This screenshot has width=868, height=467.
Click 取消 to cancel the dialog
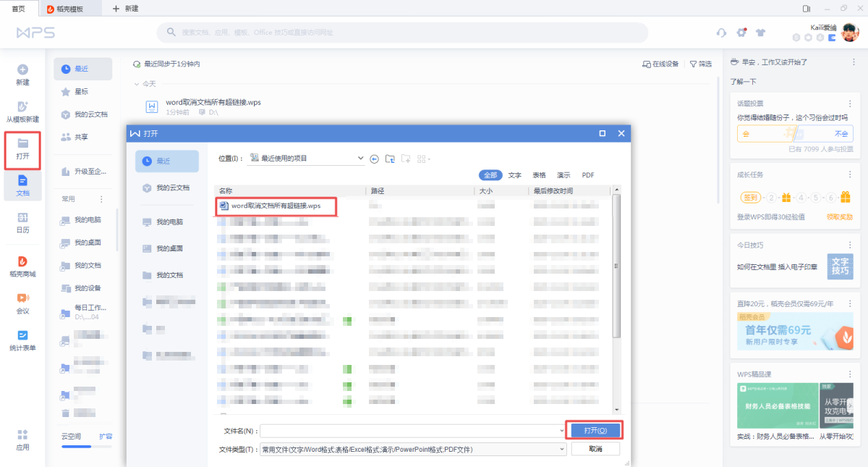click(x=595, y=449)
